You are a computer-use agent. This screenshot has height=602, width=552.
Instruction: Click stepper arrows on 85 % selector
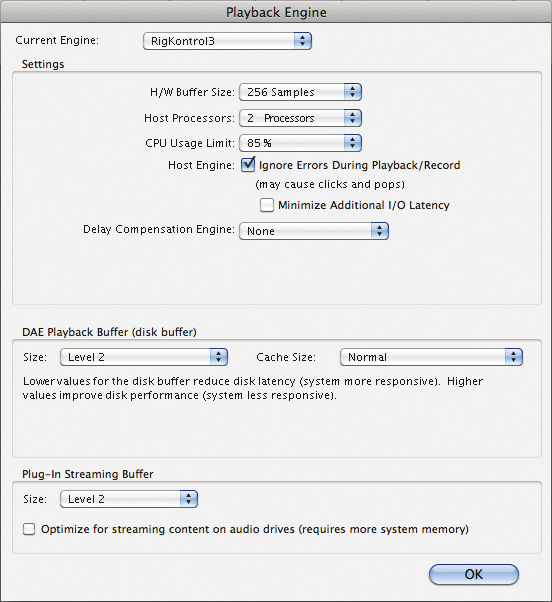pyautogui.click(x=353, y=143)
